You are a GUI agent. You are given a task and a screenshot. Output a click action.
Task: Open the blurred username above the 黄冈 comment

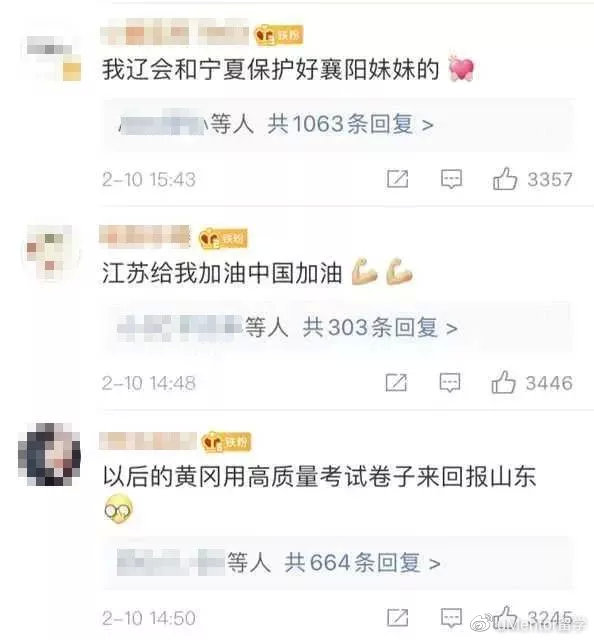pyautogui.click(x=148, y=441)
